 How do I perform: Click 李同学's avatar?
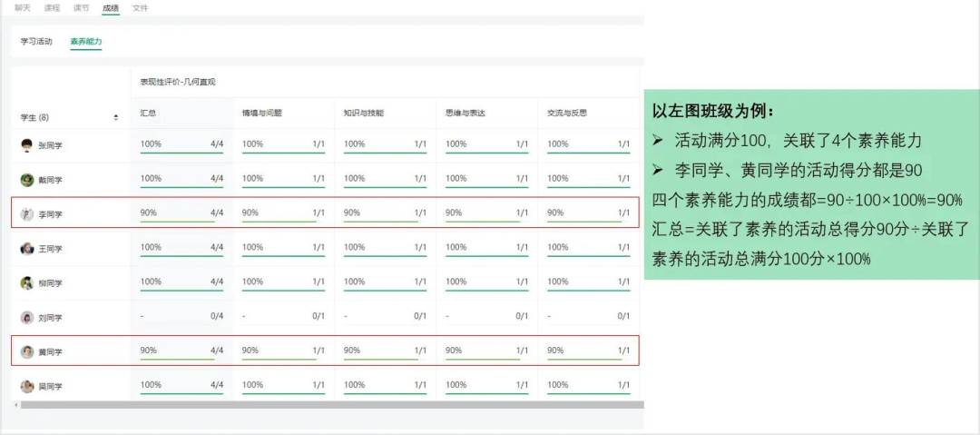[x=27, y=214]
